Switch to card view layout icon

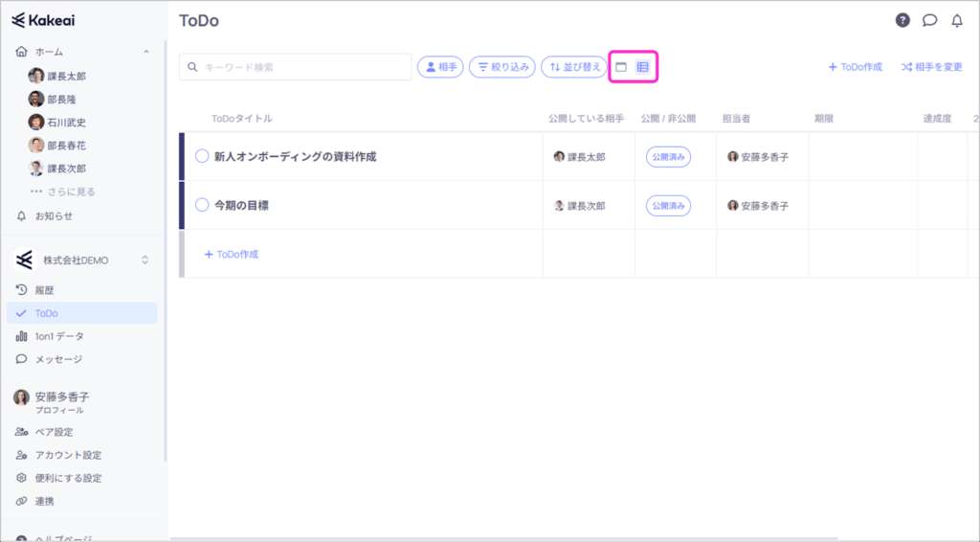click(x=621, y=67)
